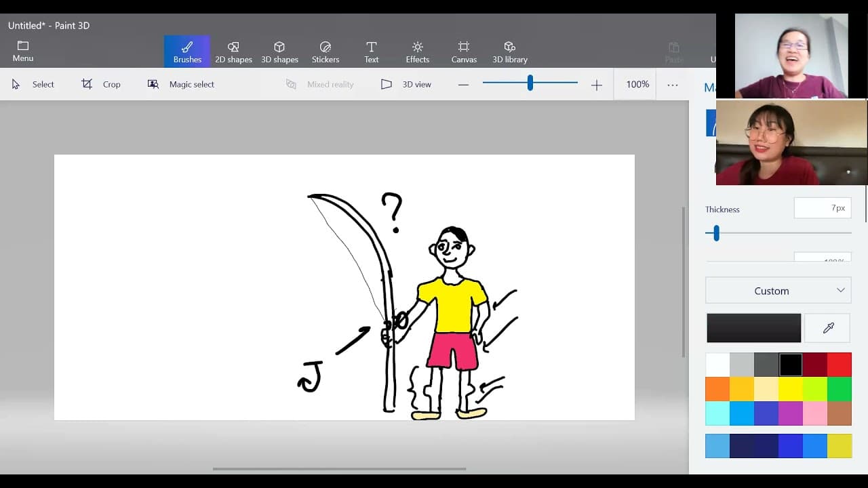Switch to the Stickers tab
The image size is (868, 488).
point(325,52)
